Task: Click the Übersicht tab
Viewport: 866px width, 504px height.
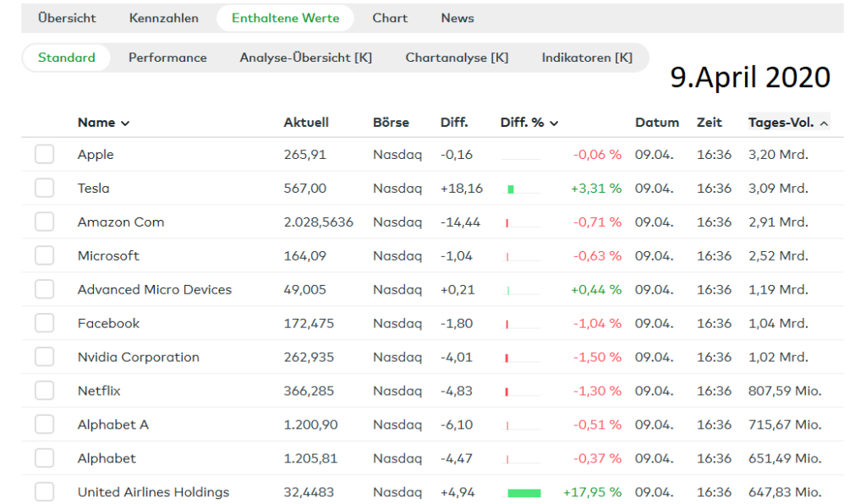Action: [67, 19]
